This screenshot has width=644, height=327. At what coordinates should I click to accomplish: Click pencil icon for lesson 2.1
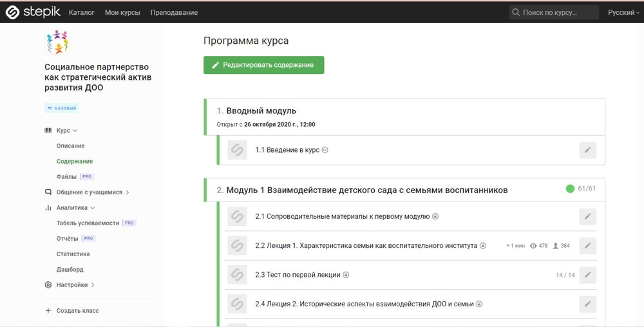pyautogui.click(x=587, y=217)
